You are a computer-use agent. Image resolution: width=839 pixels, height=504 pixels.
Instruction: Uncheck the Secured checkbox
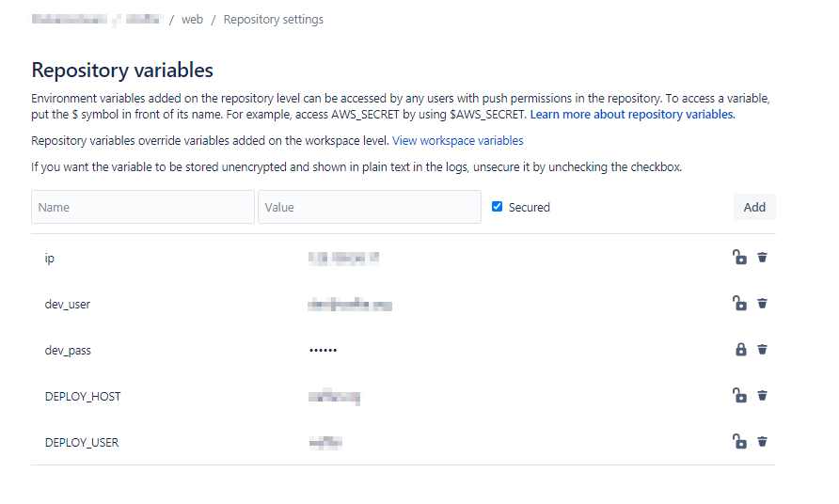point(498,207)
